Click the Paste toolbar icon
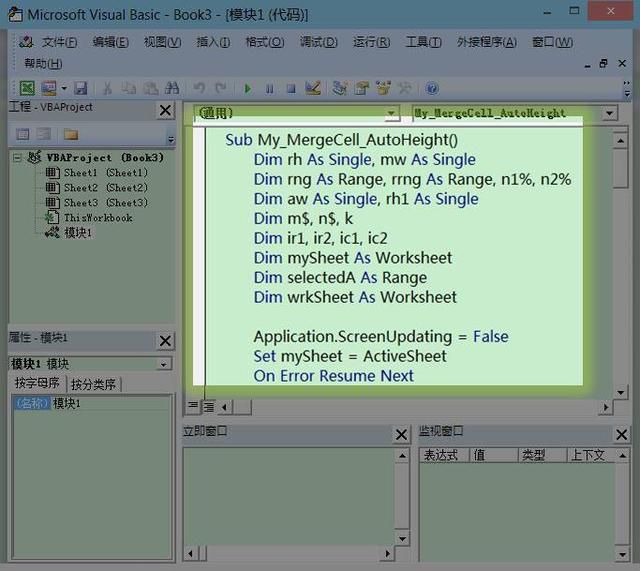 pyautogui.click(x=151, y=88)
